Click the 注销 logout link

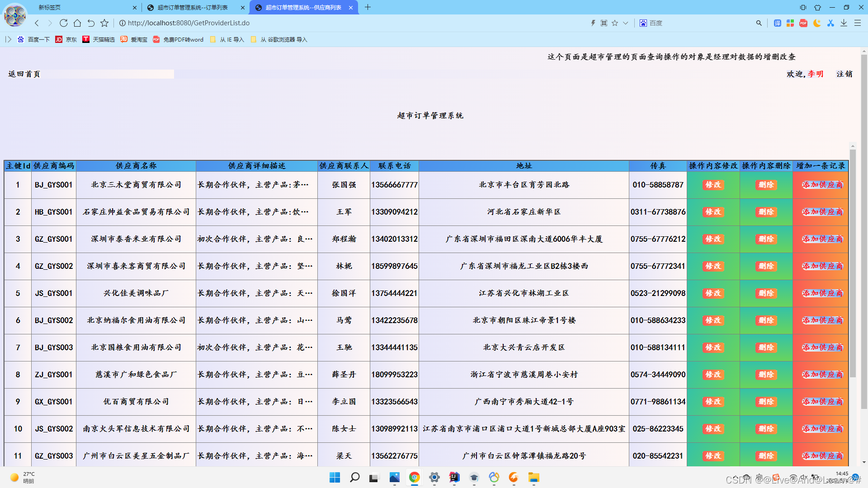(844, 74)
